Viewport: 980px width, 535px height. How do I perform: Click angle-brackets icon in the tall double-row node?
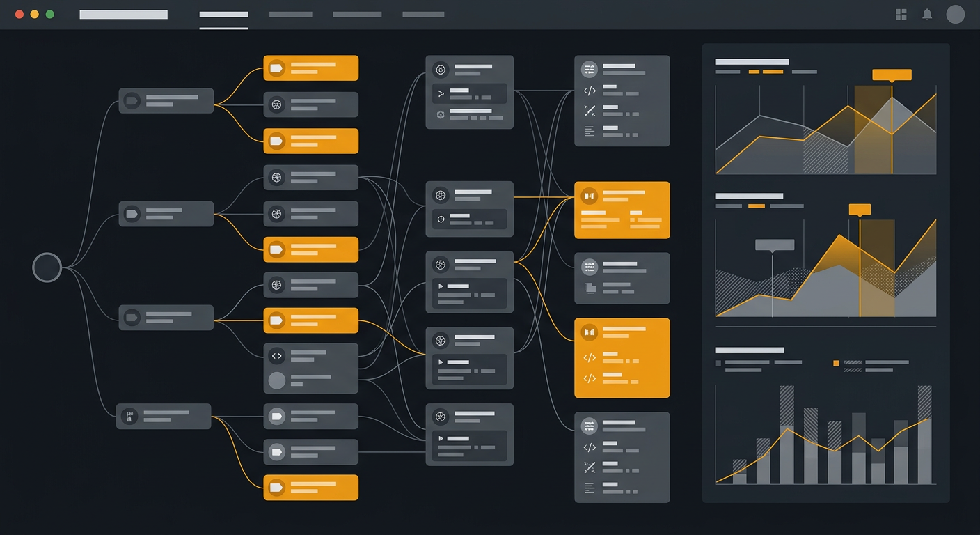(277, 356)
